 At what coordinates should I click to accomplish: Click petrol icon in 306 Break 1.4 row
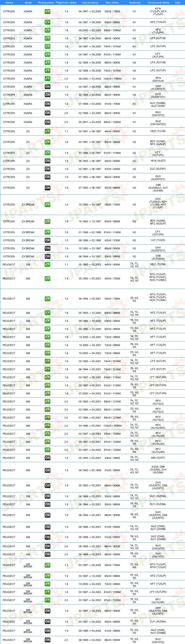point(48,565)
